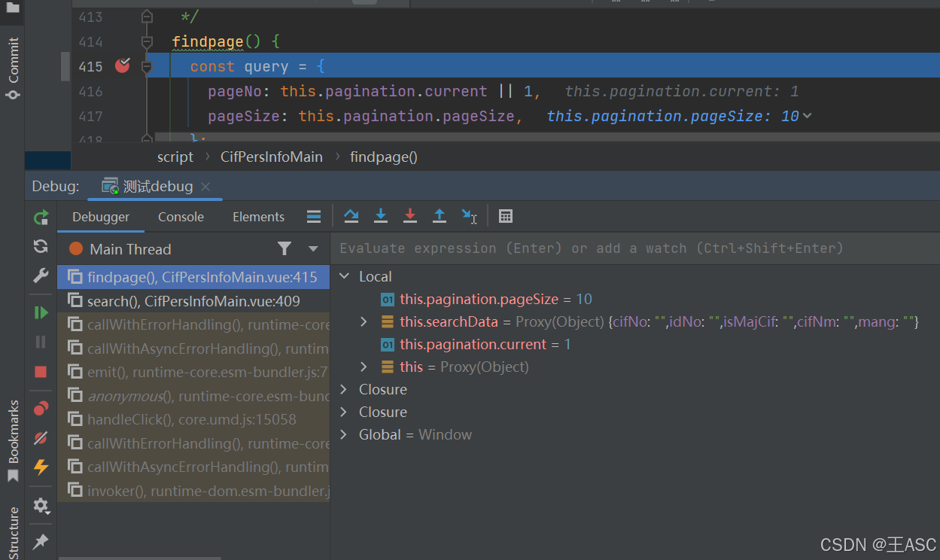The width and height of the screenshot is (940, 560).
Task: Resume program with the green play icon
Action: pyautogui.click(x=41, y=312)
